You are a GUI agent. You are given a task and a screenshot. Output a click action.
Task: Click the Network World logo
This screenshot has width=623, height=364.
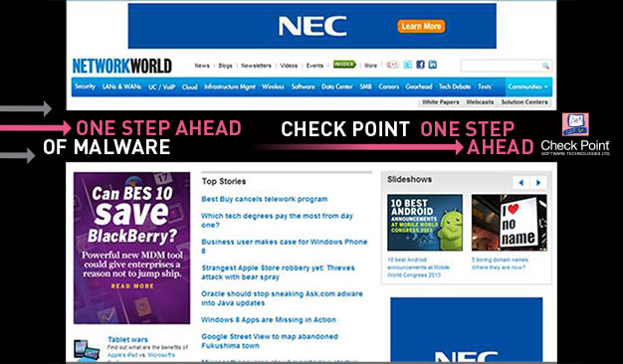point(122,66)
